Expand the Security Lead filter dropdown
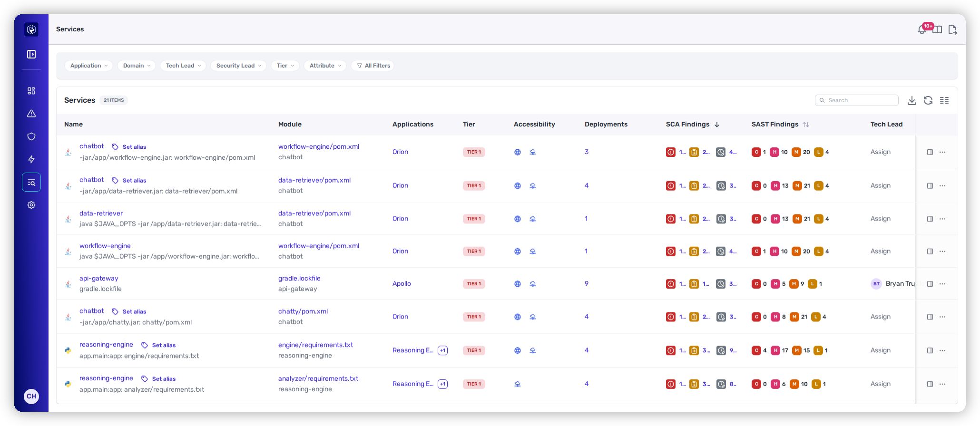This screenshot has height=426, width=980. 239,66
